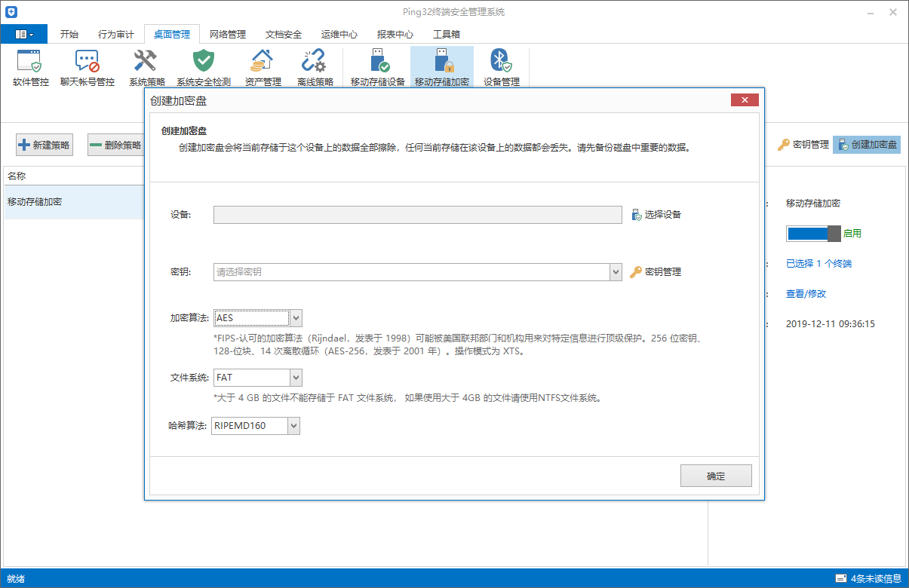The height and width of the screenshot is (588, 909).
Task: Click the 密钥 selection input field
Action: click(411, 271)
